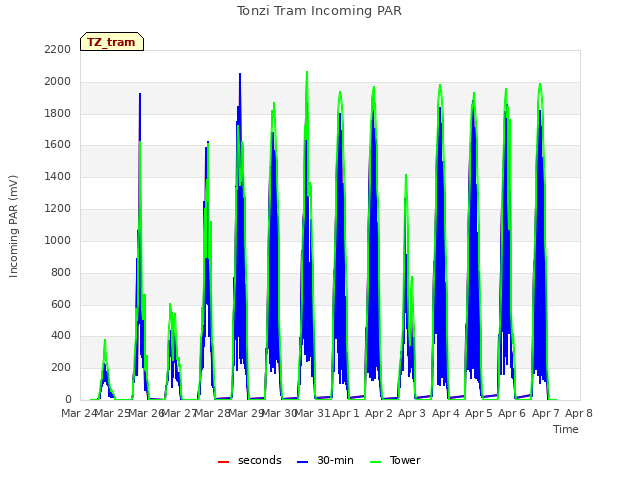Click the 800 y-axis tick label
Screen dimensions: 640x480
pos(61,273)
